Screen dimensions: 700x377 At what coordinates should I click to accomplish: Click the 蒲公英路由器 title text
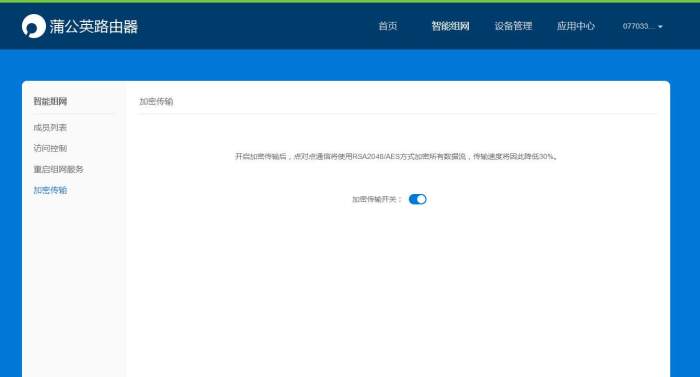point(93,26)
